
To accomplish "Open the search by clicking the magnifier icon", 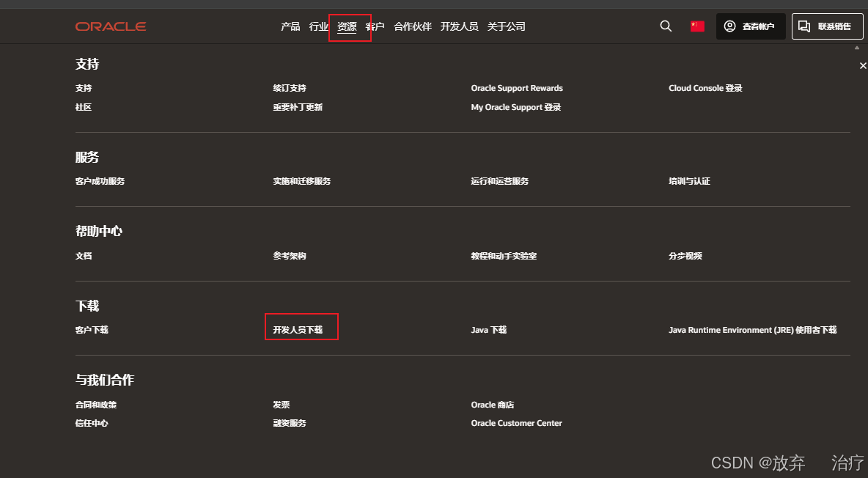I will point(666,26).
